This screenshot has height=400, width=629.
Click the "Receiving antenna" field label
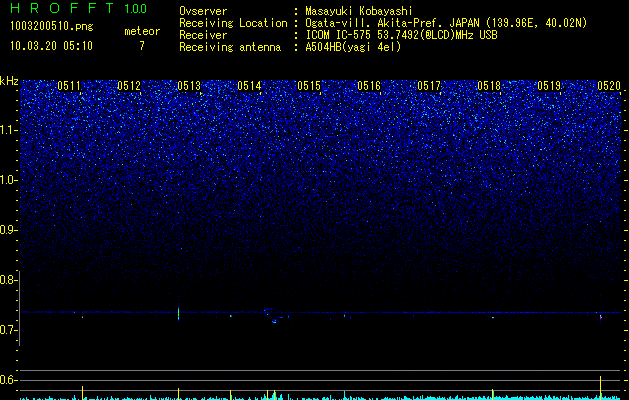click(230, 47)
